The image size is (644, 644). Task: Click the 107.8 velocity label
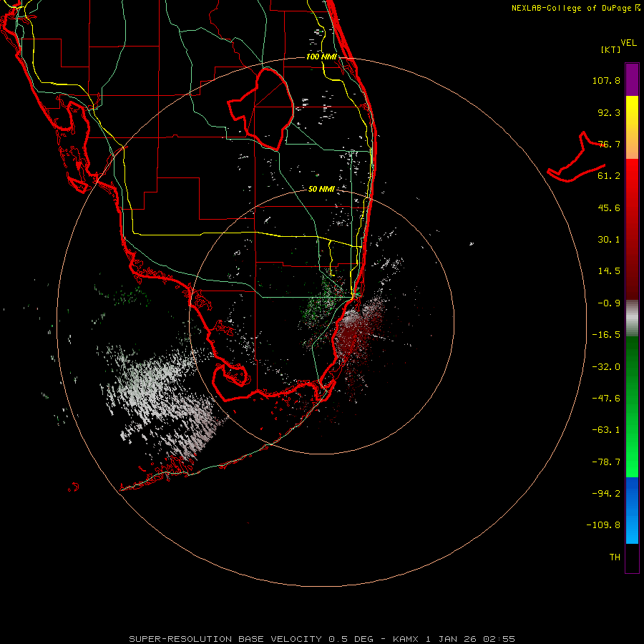[606, 80]
